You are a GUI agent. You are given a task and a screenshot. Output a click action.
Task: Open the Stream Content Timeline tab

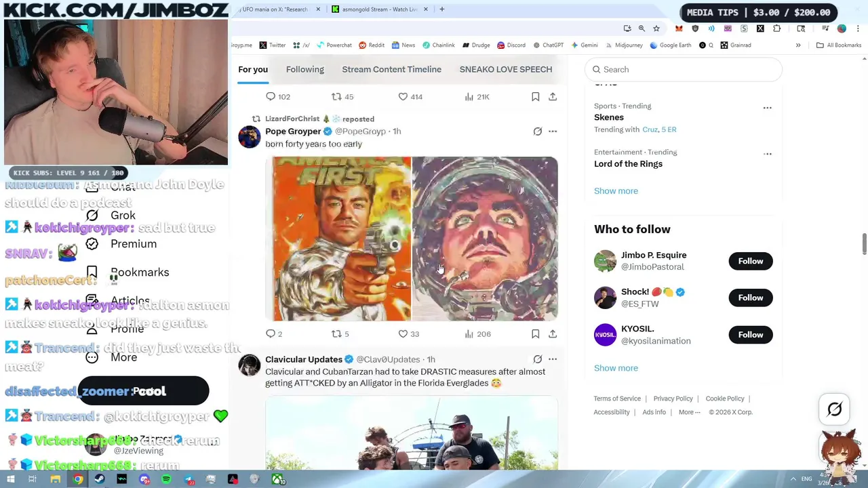(x=391, y=69)
